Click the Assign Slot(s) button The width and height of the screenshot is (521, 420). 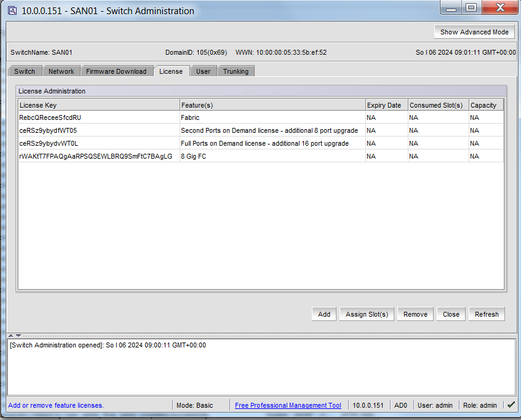367,314
